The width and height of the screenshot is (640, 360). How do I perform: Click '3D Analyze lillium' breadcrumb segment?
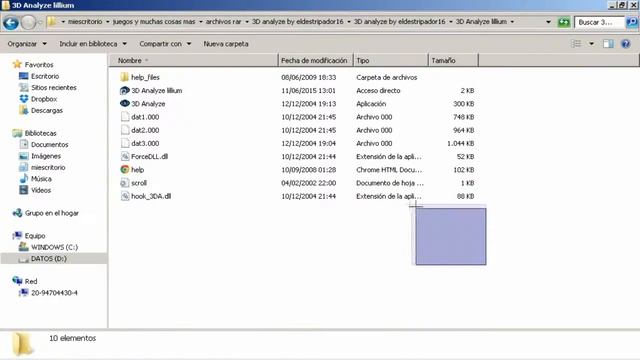click(481, 22)
